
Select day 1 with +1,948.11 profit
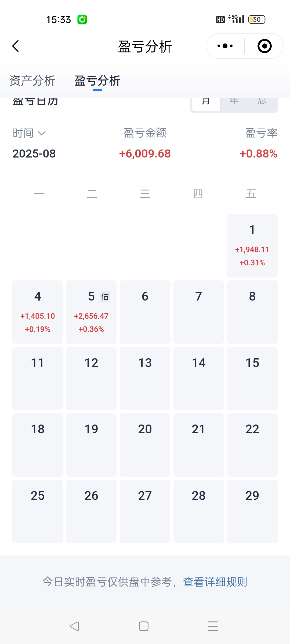[x=252, y=246]
